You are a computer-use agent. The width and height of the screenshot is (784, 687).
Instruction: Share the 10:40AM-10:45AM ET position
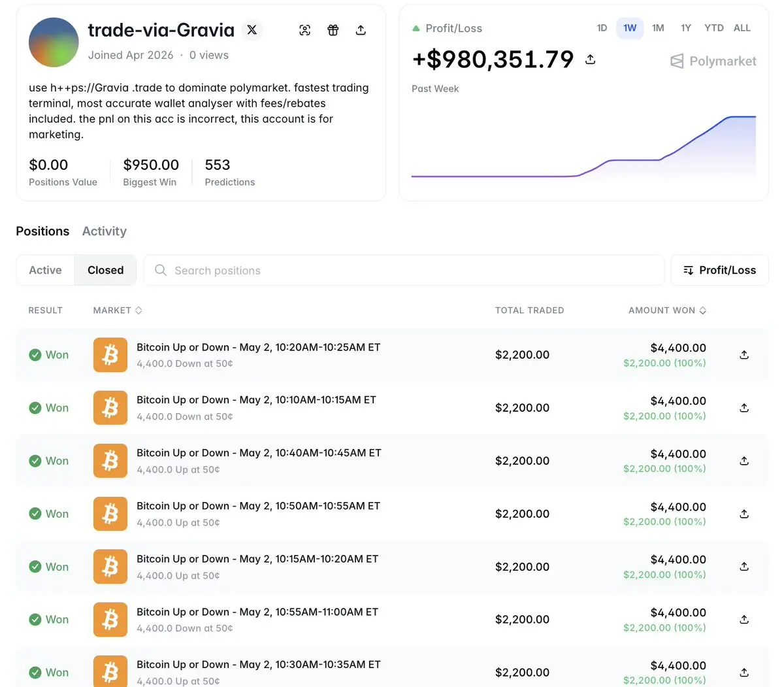744,461
